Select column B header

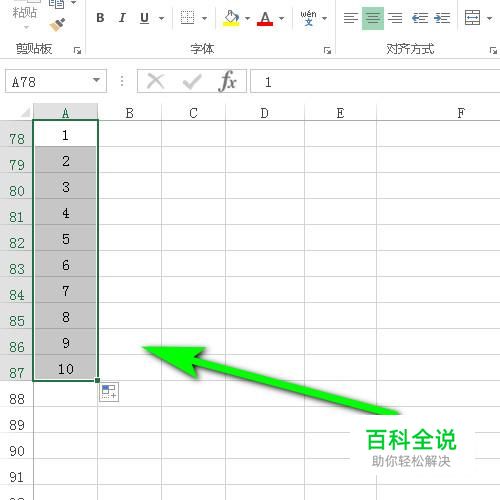pyautogui.click(x=129, y=113)
